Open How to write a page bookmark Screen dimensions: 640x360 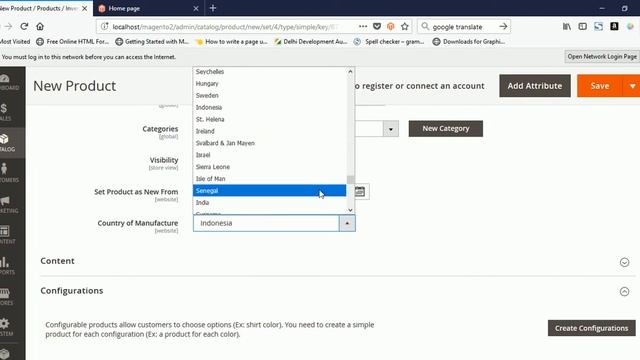(x=231, y=41)
